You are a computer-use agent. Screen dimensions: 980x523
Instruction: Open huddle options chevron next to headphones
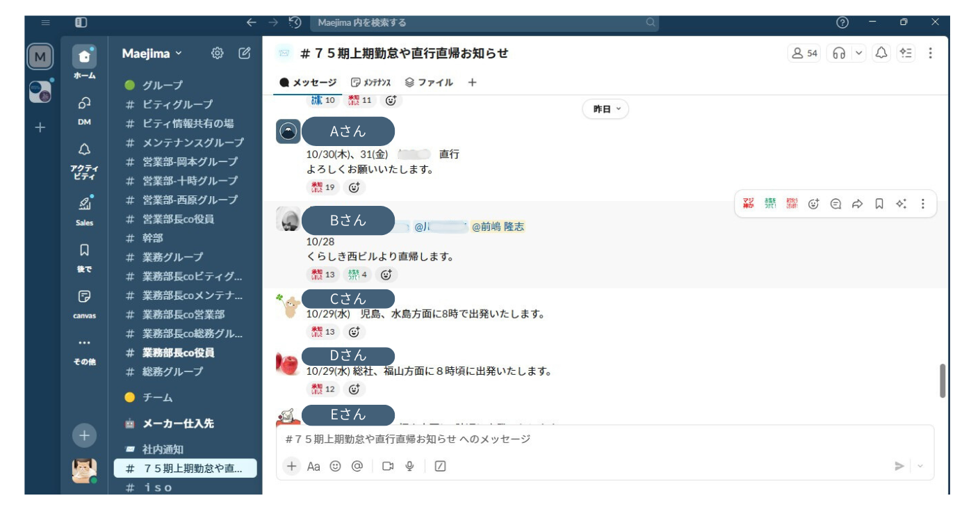[860, 53]
